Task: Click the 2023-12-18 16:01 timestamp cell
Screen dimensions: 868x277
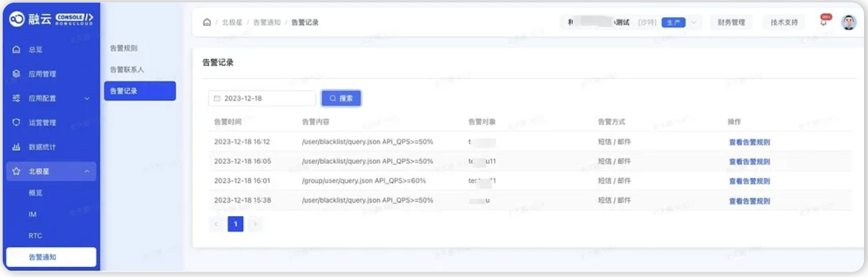Action: tap(242, 181)
